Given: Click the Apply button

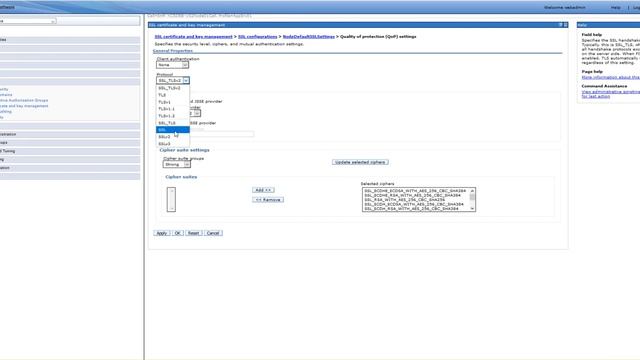Looking at the screenshot, I should [162, 233].
